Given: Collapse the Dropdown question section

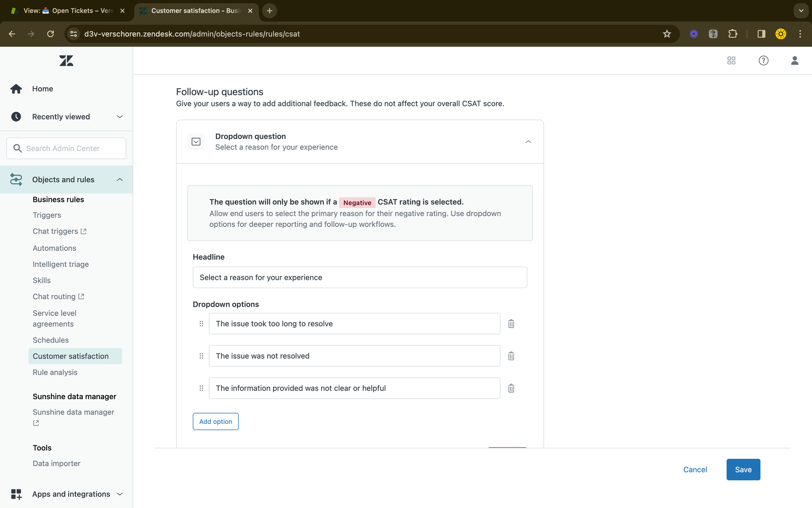Looking at the screenshot, I should point(528,142).
